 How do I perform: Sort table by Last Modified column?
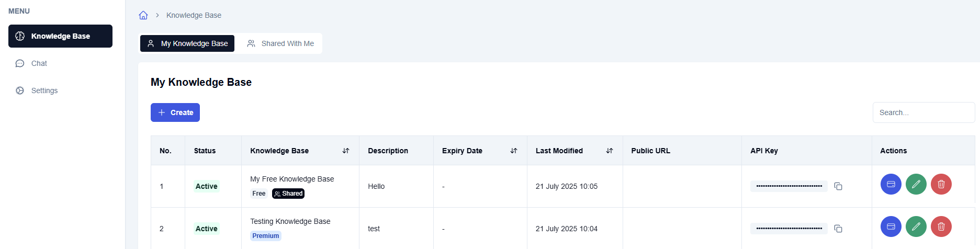point(610,151)
